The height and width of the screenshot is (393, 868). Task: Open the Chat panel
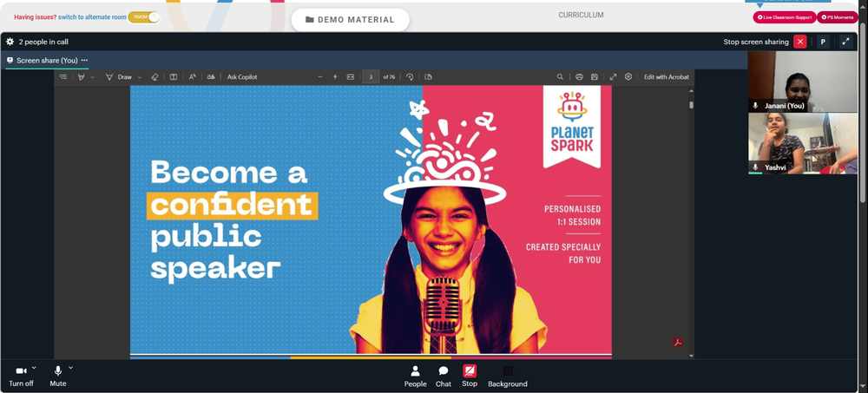tap(444, 377)
